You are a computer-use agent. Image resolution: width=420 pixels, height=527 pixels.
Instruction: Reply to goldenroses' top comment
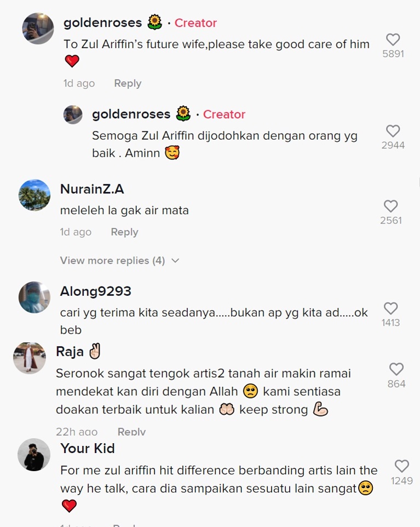[128, 83]
